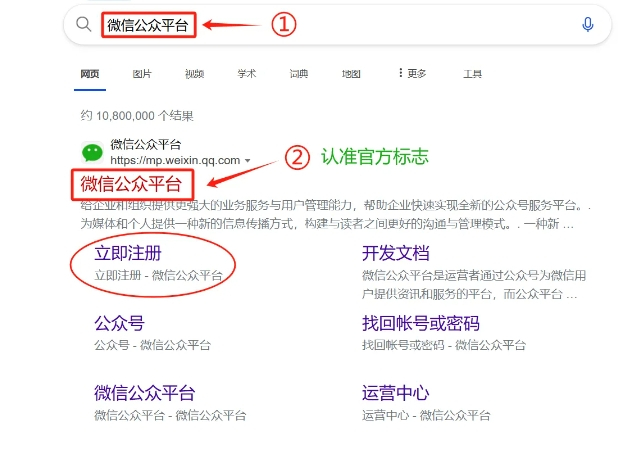Click the result description starting 给企业和组织
643x451 pixels.
pos(335,214)
